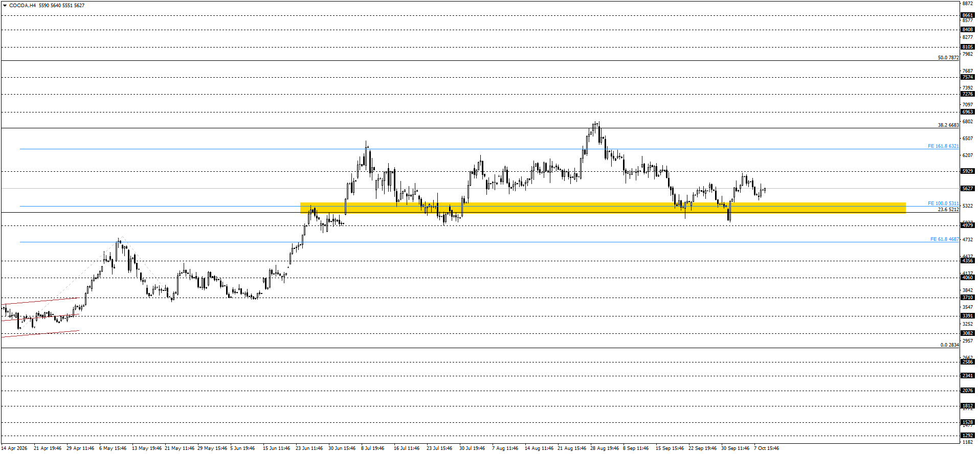Select the '50.0 7872' Fibonacci level label
This screenshot has width=980, height=454.
click(x=948, y=58)
